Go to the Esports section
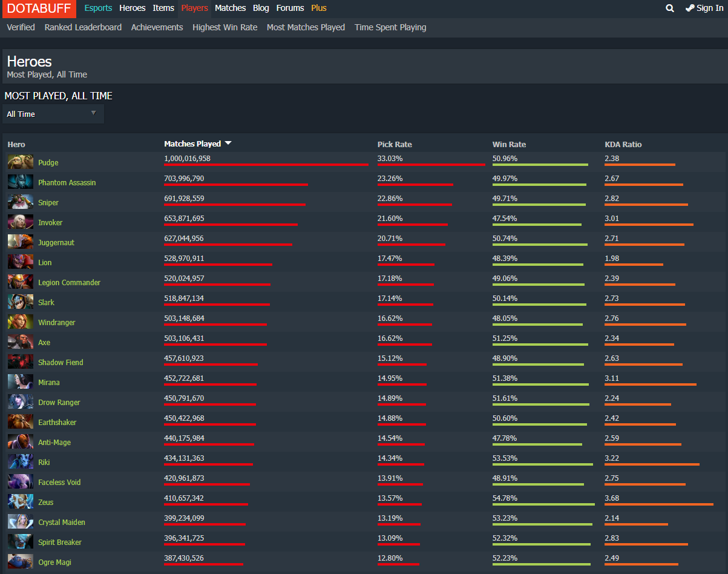728x574 pixels. click(x=98, y=8)
